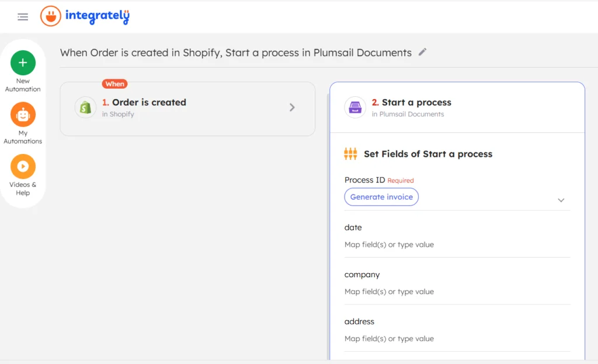Click the date field input
598x364 pixels.
pos(457,244)
